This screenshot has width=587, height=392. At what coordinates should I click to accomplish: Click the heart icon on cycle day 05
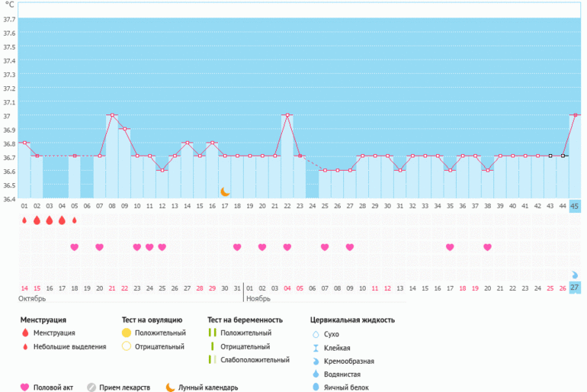(74, 247)
